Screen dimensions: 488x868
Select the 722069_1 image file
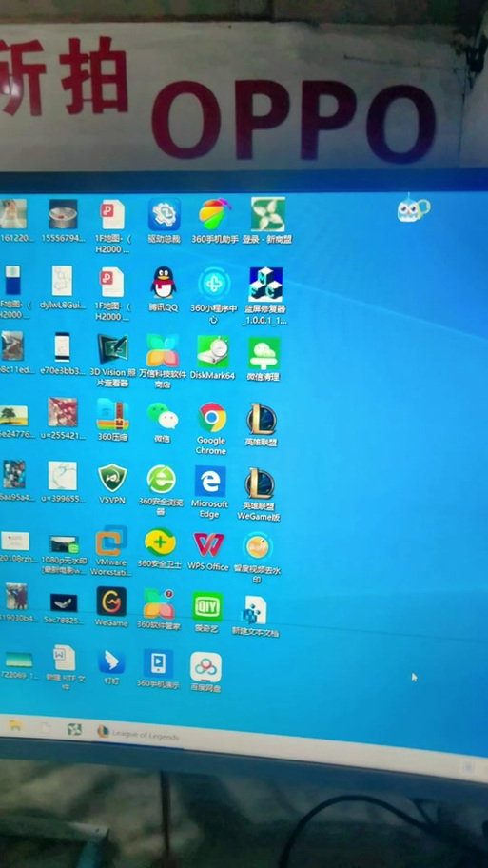[18, 665]
